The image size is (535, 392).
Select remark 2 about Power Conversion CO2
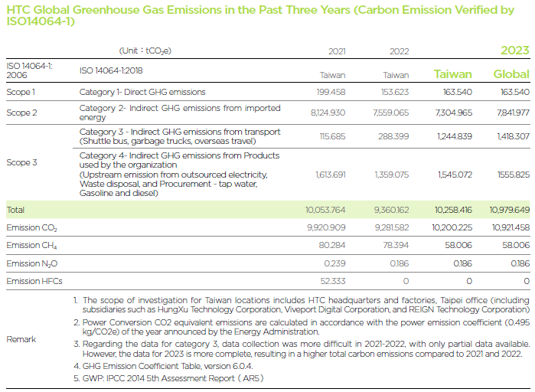302,327
